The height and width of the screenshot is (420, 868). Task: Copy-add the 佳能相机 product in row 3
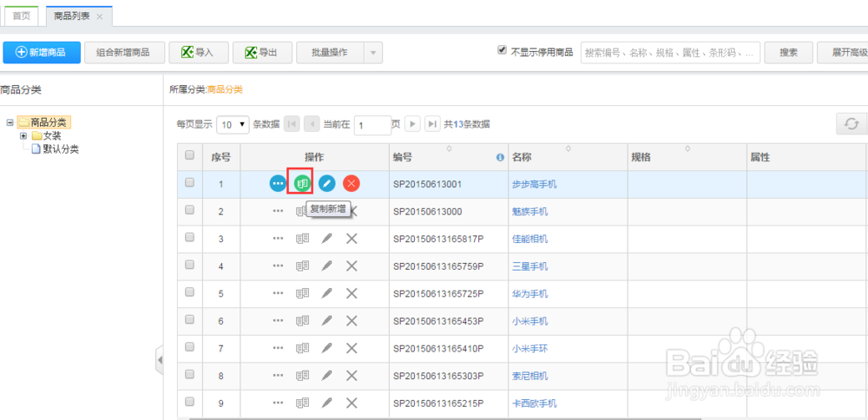tap(302, 238)
